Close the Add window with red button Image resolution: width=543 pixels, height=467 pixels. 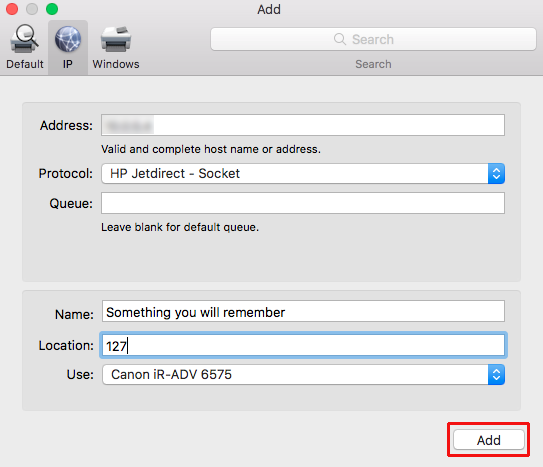click(x=12, y=9)
